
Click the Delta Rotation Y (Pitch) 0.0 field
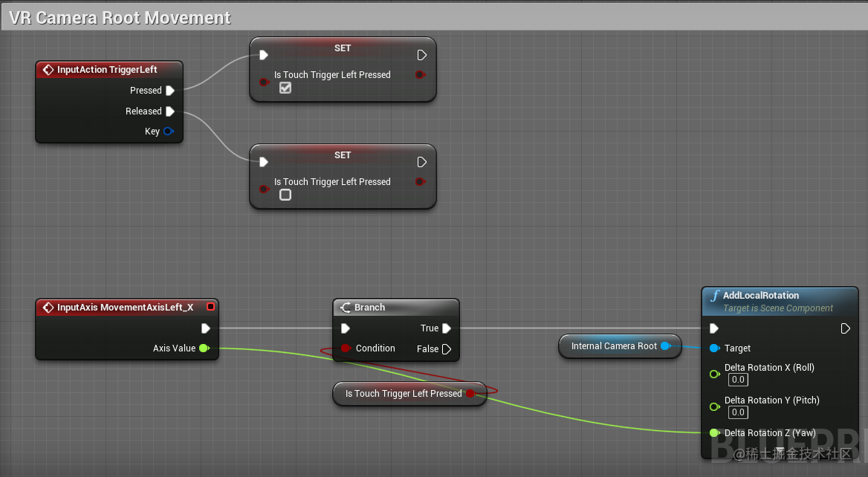pos(737,412)
